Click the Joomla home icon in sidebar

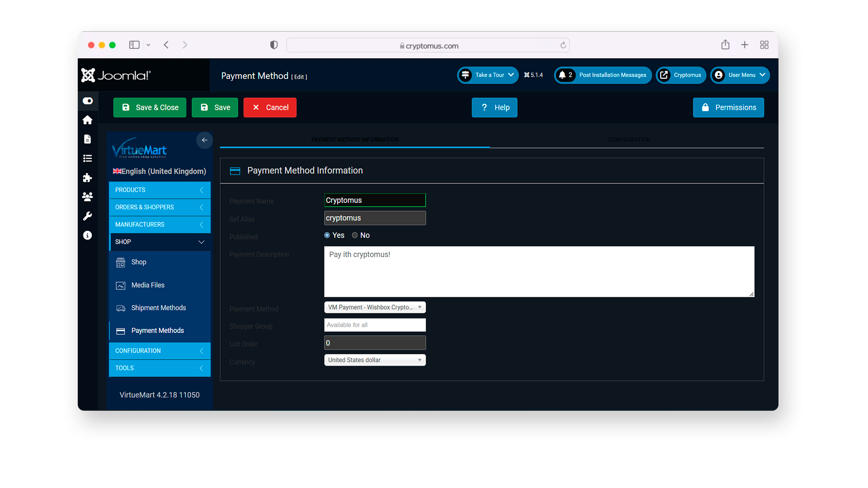click(x=88, y=120)
